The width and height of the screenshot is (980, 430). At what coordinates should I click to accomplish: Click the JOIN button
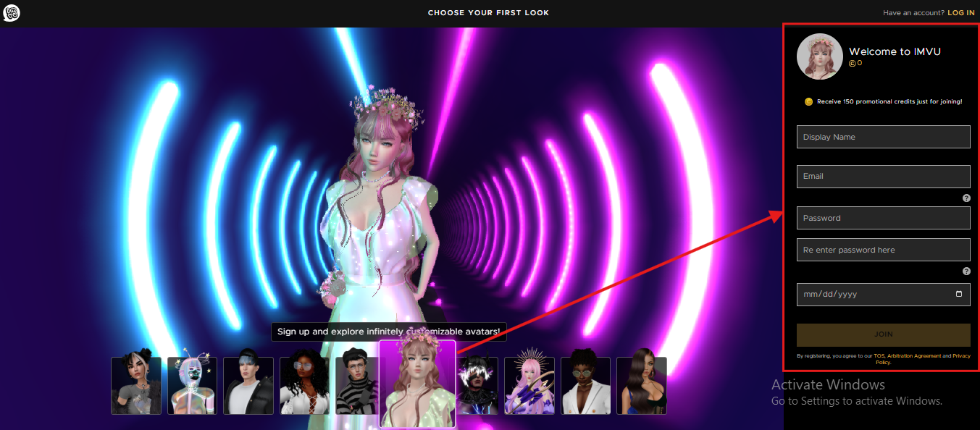(883, 334)
